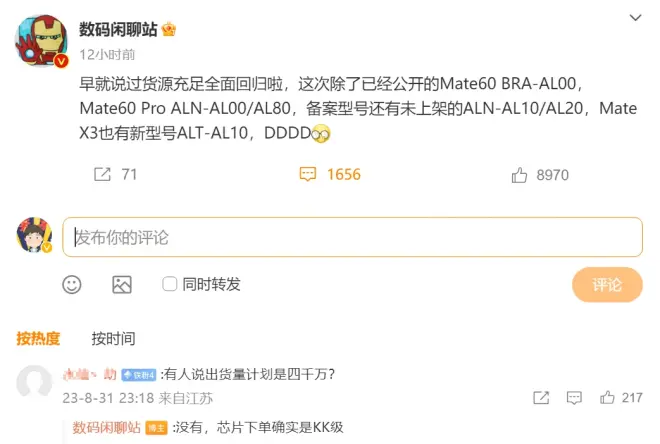Click your own avatar beside comment box
This screenshot has height=444, width=660.
[35, 235]
